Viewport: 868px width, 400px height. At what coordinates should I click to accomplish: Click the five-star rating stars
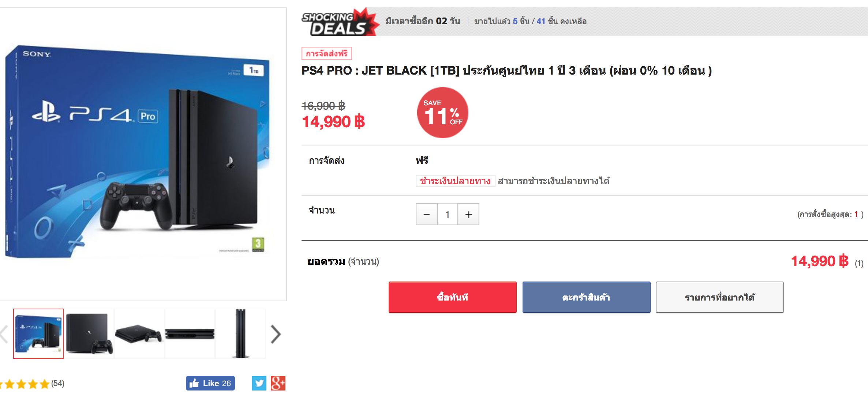pyautogui.click(x=25, y=384)
